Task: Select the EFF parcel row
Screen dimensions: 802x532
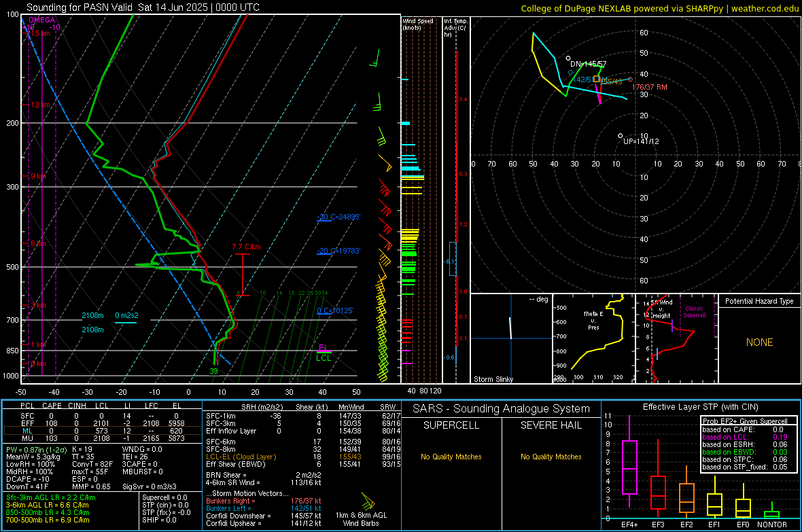Action: point(103,423)
